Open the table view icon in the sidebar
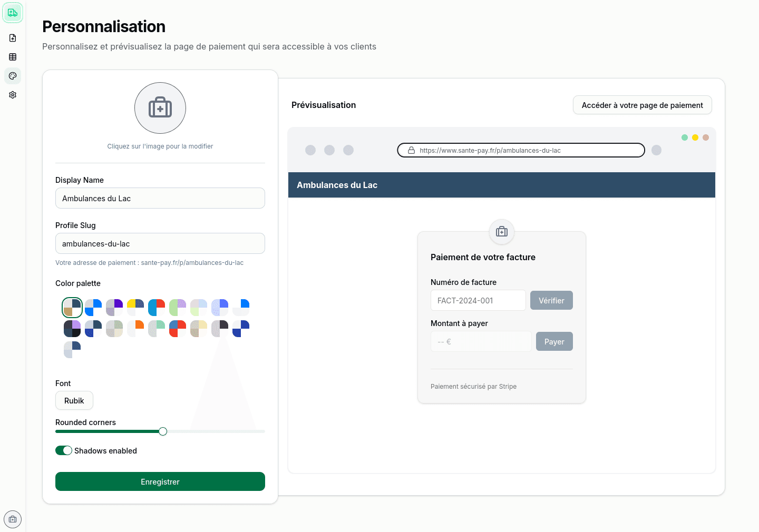The height and width of the screenshot is (532, 759). tap(13, 57)
